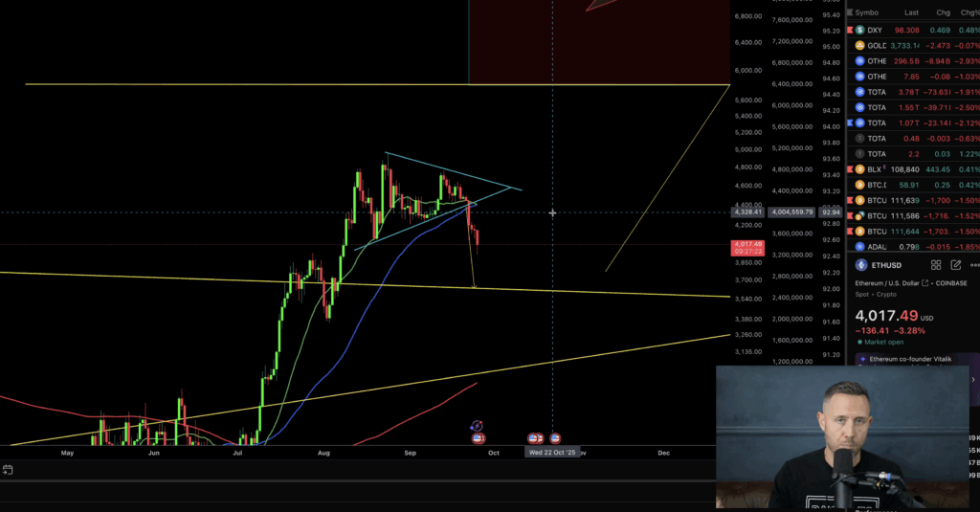Expand the chevron beside the Vitalik news
Image resolution: width=980 pixels, height=512 pixels.
coord(972,379)
